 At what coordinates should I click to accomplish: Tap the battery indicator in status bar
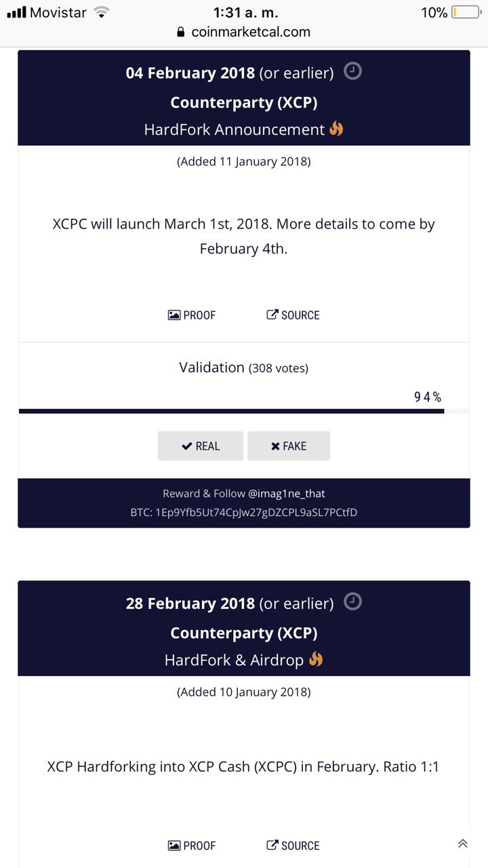click(466, 12)
